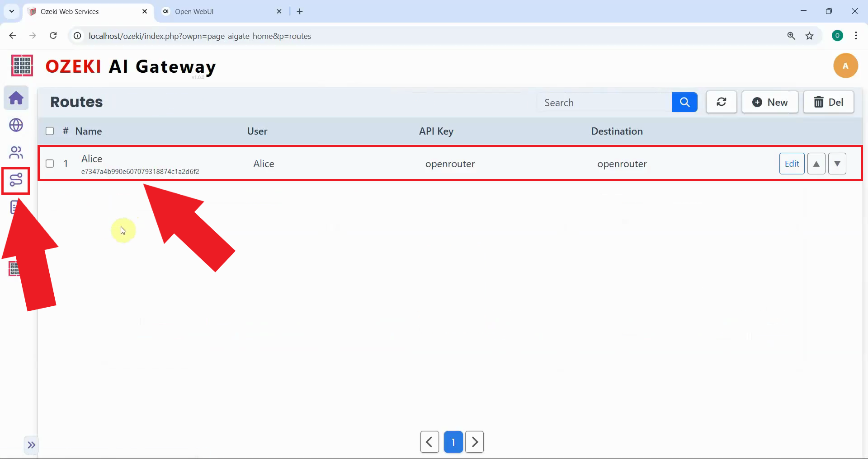
Task: Open the user account avatar menu
Action: click(x=846, y=66)
